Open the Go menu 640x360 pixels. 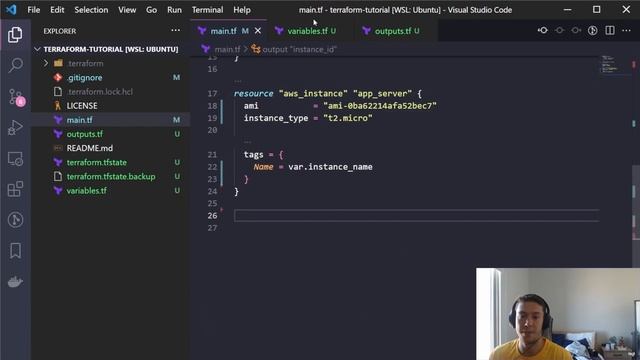[151, 10]
